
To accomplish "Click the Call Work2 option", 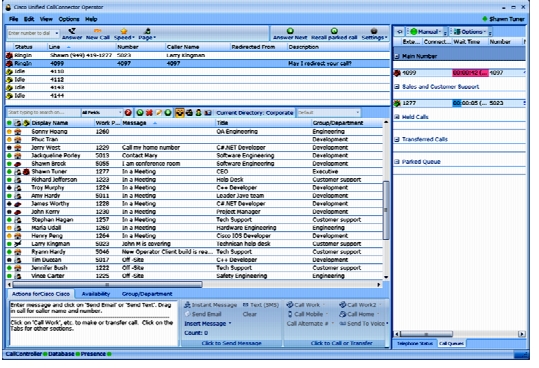I will (x=360, y=305).
